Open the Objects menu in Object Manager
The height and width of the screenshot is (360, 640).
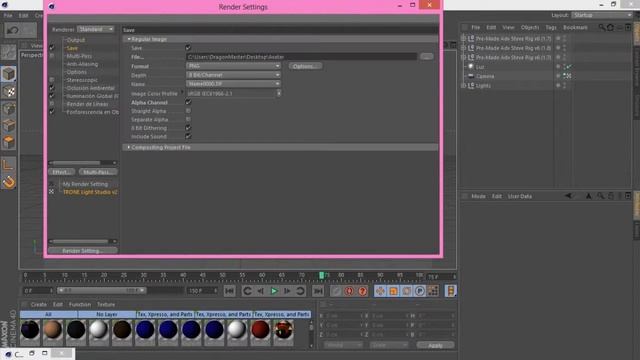click(530, 27)
